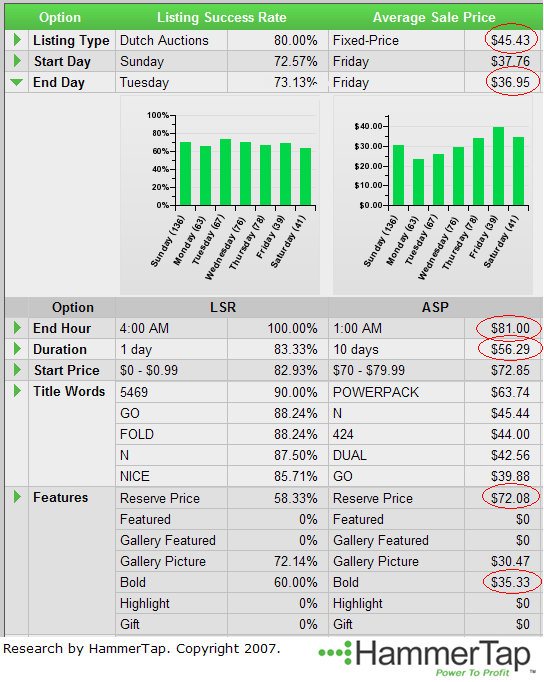This screenshot has width=544, height=682.
Task: Click the Reserve Price 58.33% cell
Action: pos(295,498)
